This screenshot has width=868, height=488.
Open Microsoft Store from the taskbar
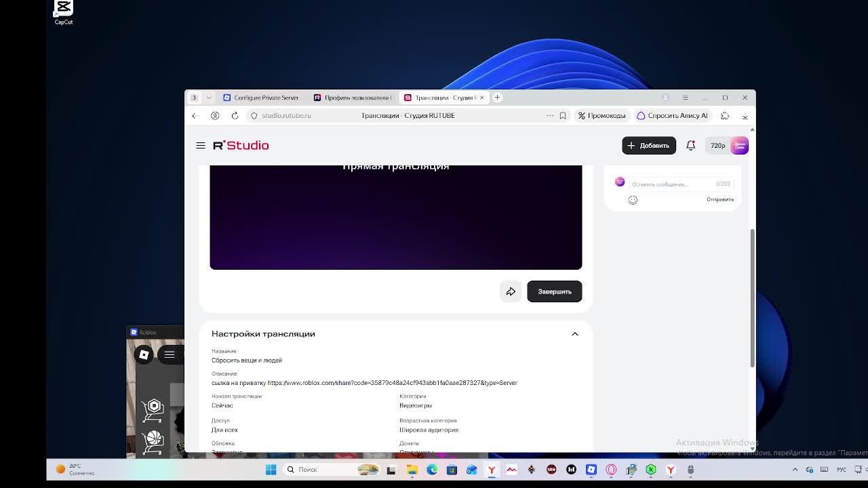pyautogui.click(x=452, y=470)
